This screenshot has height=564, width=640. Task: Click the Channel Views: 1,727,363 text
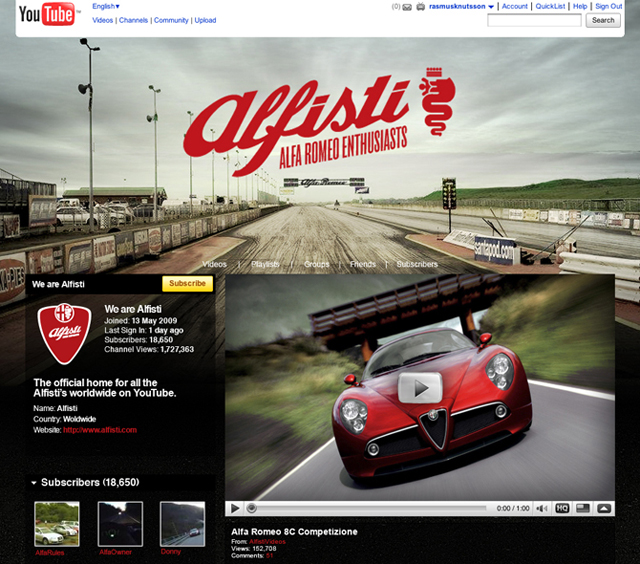(149, 349)
